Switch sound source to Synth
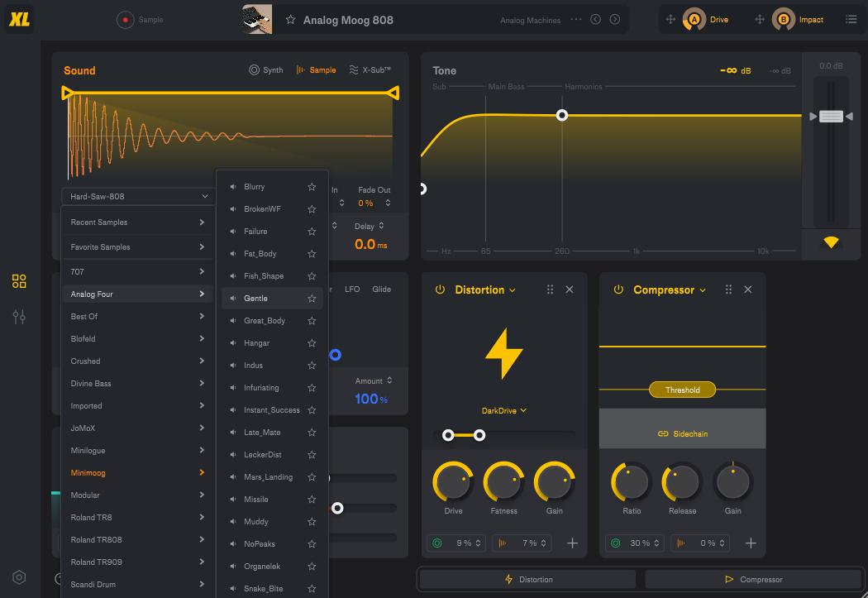This screenshot has width=868, height=598. (x=266, y=69)
